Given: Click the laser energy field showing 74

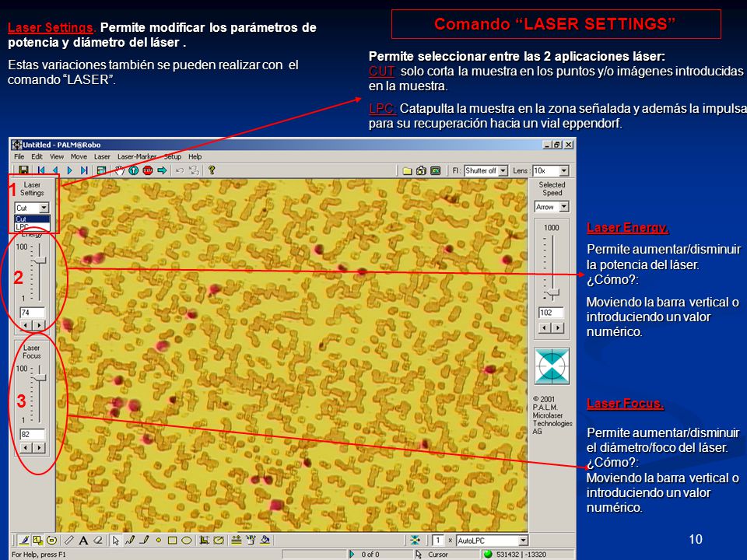Looking at the screenshot, I should 33,313.
